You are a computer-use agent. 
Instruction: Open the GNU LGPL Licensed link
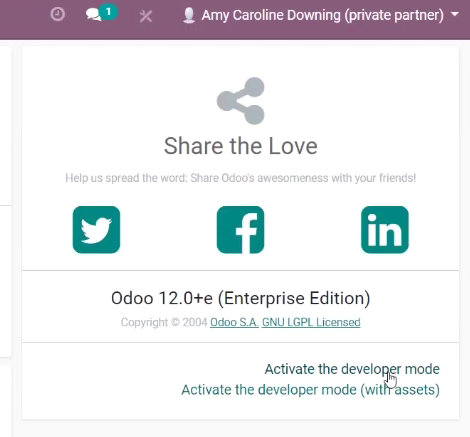[311, 322]
